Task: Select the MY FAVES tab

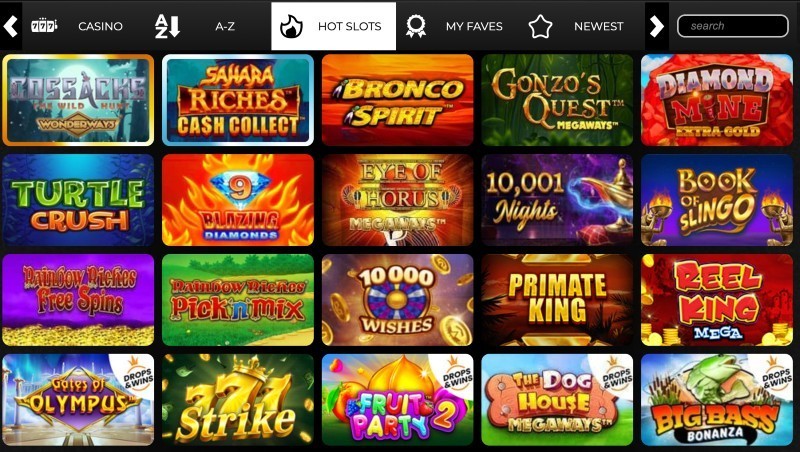Action: pos(474,26)
